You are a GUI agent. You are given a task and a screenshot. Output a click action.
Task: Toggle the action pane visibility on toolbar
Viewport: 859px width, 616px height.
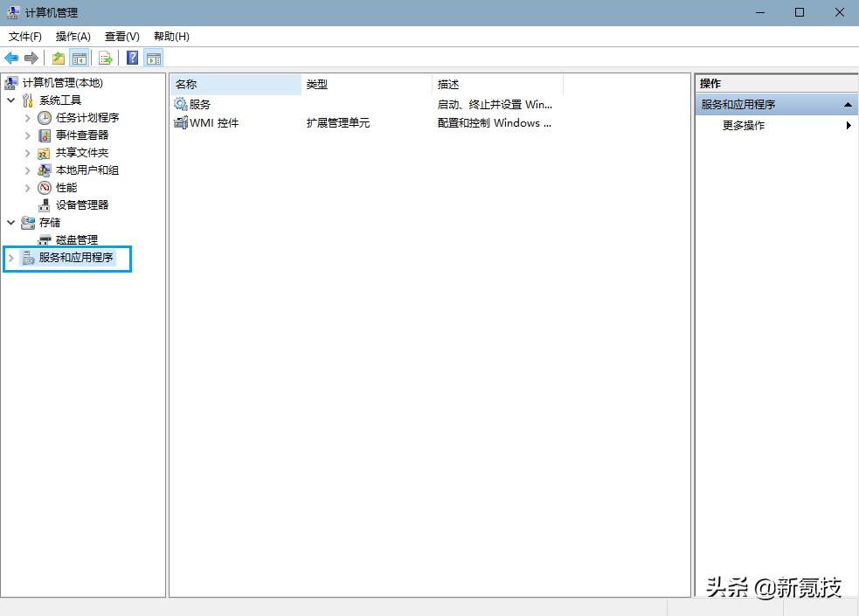coord(153,58)
